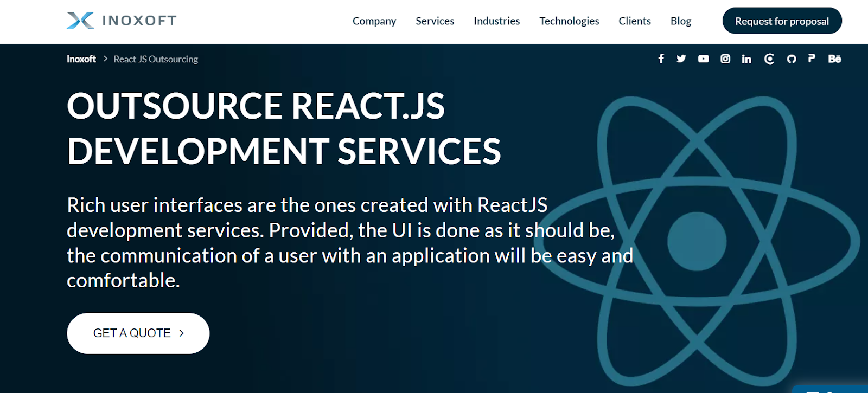Open the Industries menu

[x=497, y=21]
